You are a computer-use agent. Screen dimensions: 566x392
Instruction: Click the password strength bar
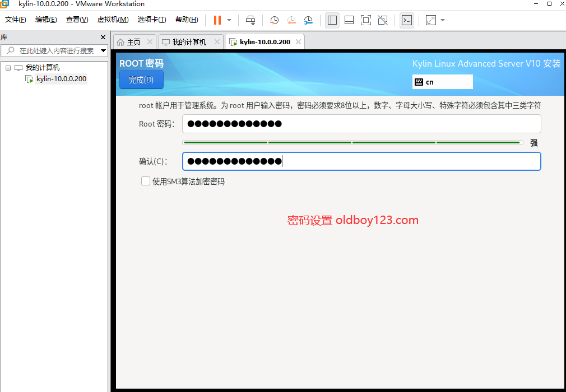click(x=352, y=142)
